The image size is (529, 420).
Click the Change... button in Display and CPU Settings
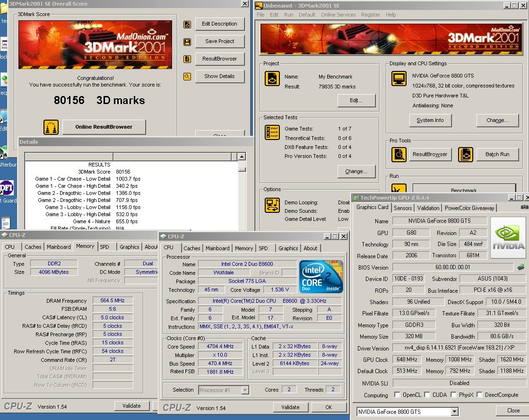tap(497, 120)
